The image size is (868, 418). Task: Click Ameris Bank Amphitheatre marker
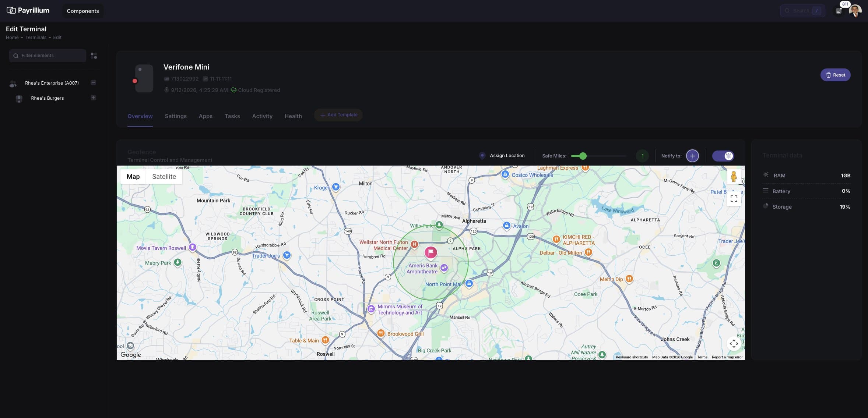click(x=444, y=268)
